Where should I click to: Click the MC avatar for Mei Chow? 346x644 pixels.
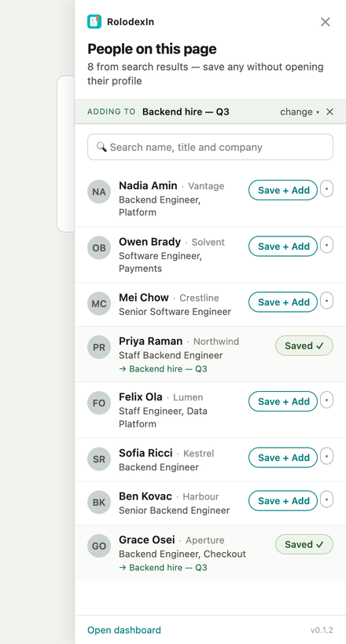[99, 303]
